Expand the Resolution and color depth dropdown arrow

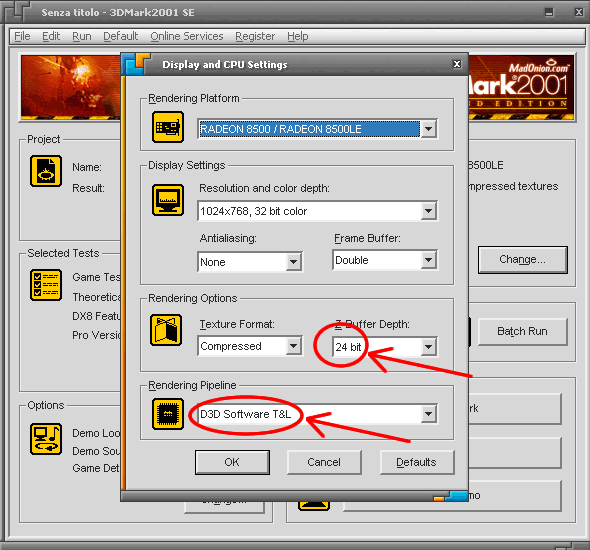click(x=428, y=211)
